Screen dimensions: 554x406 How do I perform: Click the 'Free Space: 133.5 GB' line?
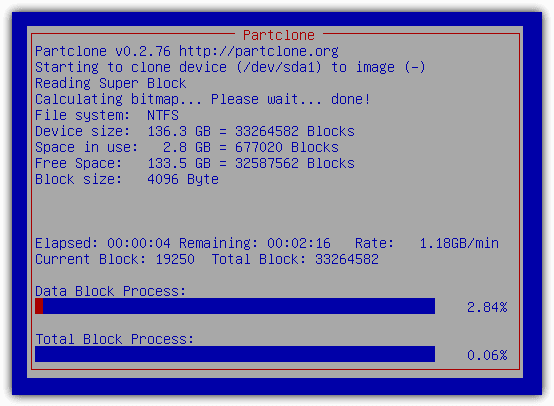(195, 163)
